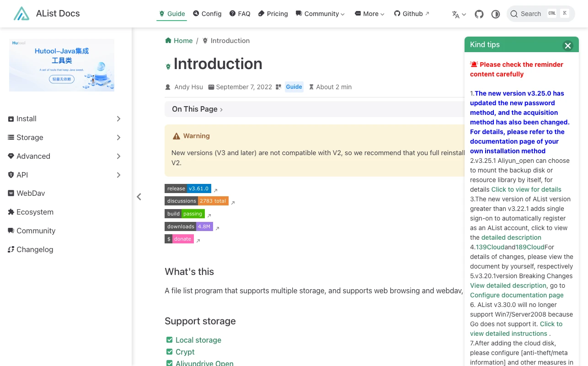Viewport: 588px width, 366px height.
Task: Open the release v3.61.0 badge
Action: [x=188, y=188]
